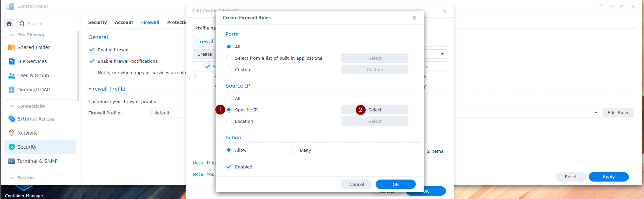Cancel the Create Firewall Rules dialog
Viewport: 644px width, 199px height.
point(356,184)
